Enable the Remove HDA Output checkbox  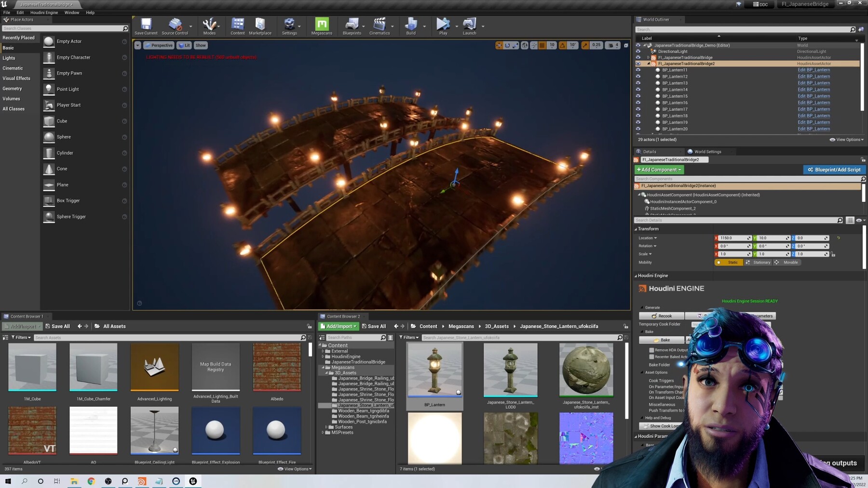point(652,350)
